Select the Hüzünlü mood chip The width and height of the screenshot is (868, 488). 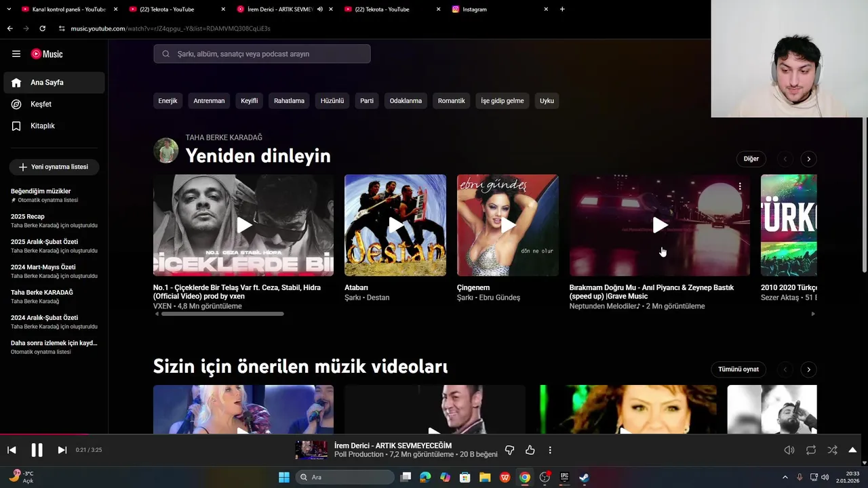[332, 100]
